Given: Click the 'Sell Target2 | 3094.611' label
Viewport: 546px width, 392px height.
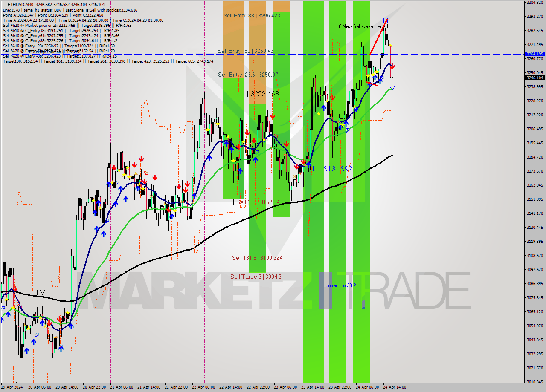Looking at the screenshot, I should 258,277.
